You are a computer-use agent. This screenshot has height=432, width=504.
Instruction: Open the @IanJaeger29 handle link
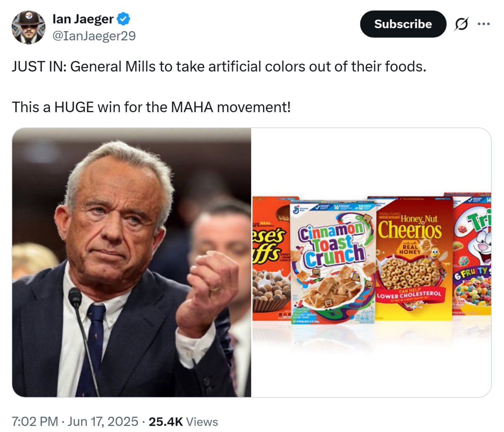coord(94,36)
